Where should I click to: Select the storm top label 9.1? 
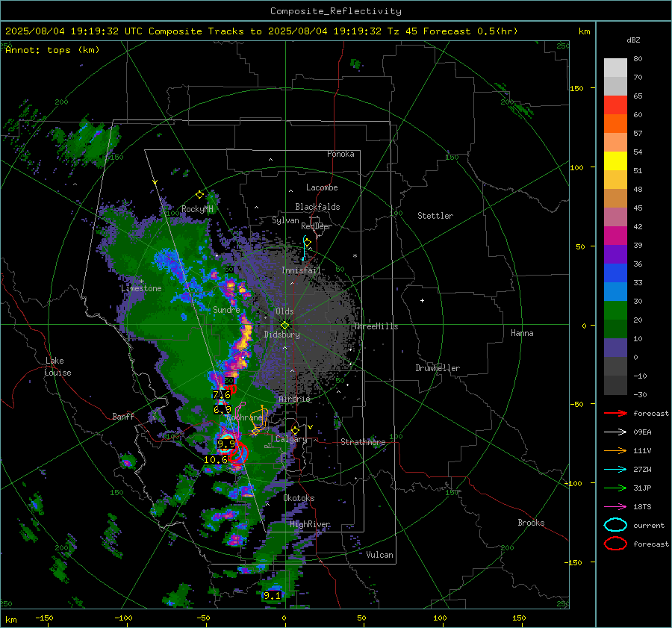click(272, 595)
